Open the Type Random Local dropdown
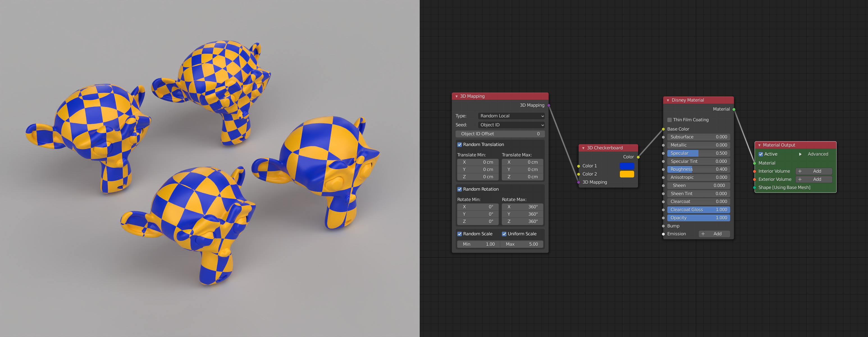This screenshot has width=868, height=337. tap(511, 116)
